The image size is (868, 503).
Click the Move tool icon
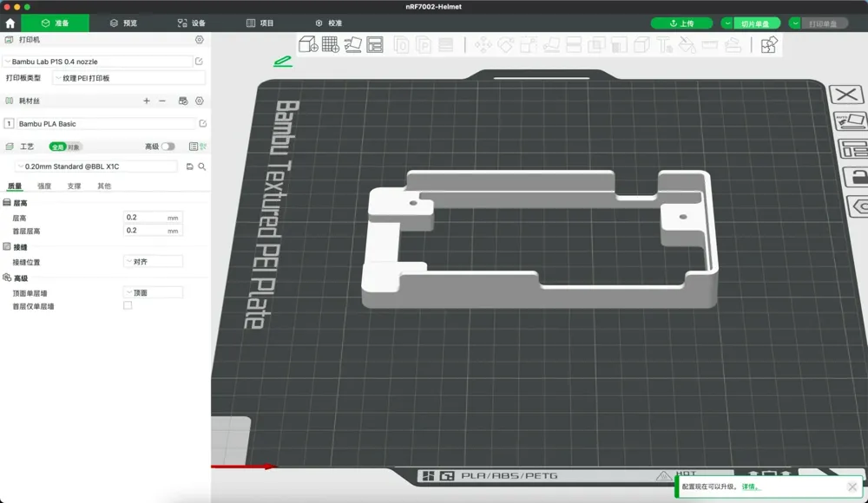click(483, 44)
